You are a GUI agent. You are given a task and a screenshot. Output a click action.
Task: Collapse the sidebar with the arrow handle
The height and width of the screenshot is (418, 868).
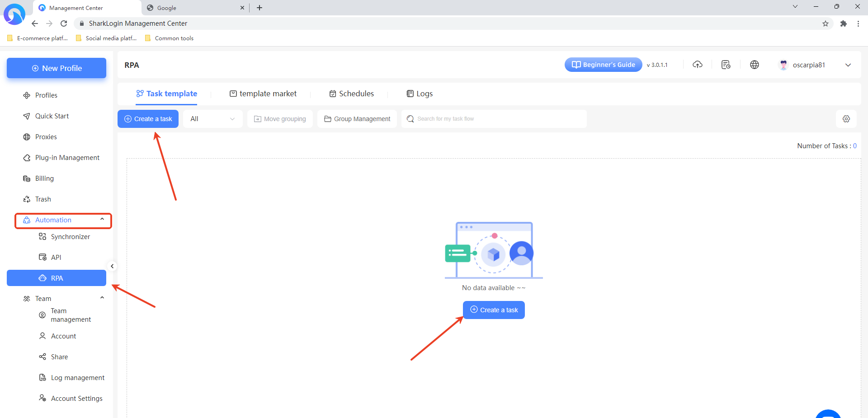click(x=112, y=266)
